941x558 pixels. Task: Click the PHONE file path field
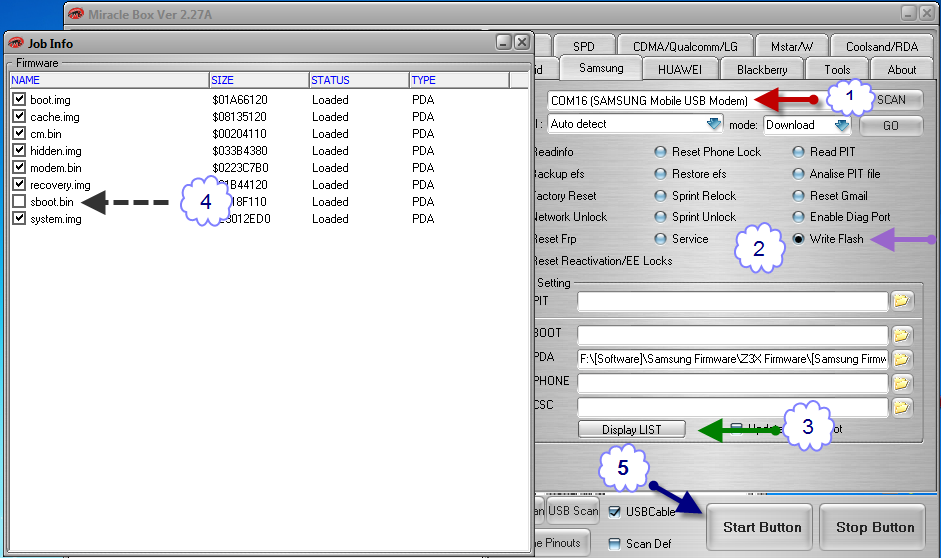tap(732, 383)
